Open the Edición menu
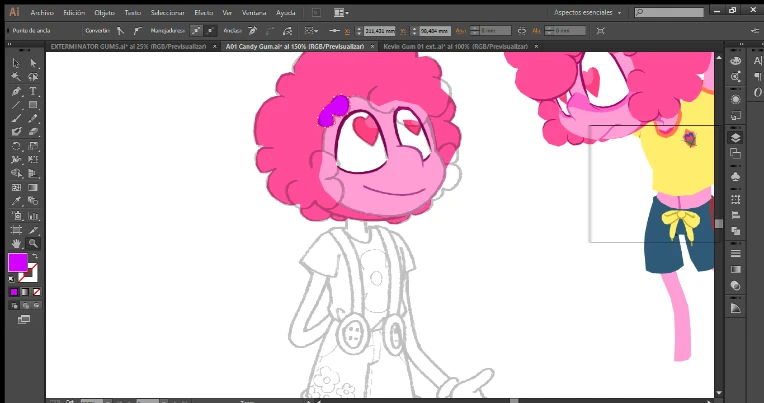The height and width of the screenshot is (403, 764). point(74,13)
